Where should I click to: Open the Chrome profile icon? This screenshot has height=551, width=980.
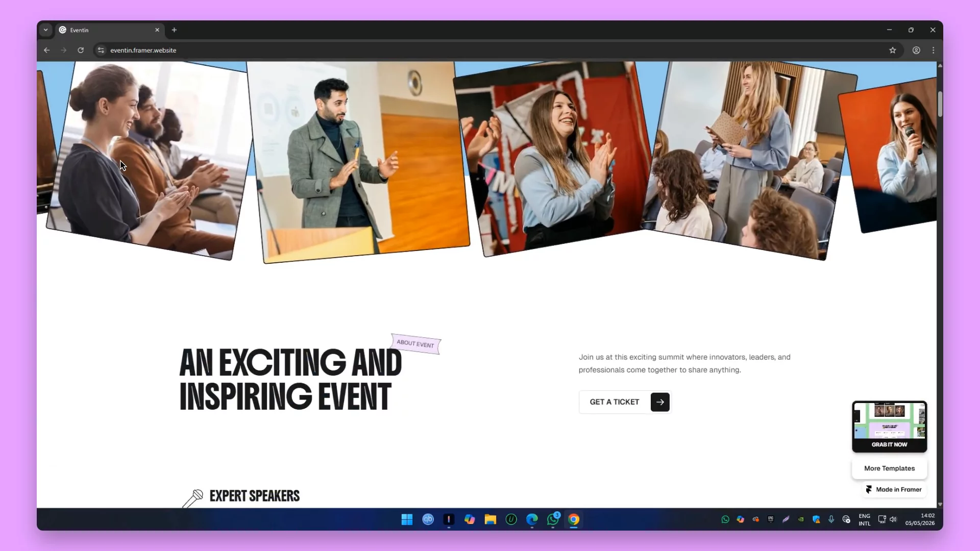(x=916, y=50)
